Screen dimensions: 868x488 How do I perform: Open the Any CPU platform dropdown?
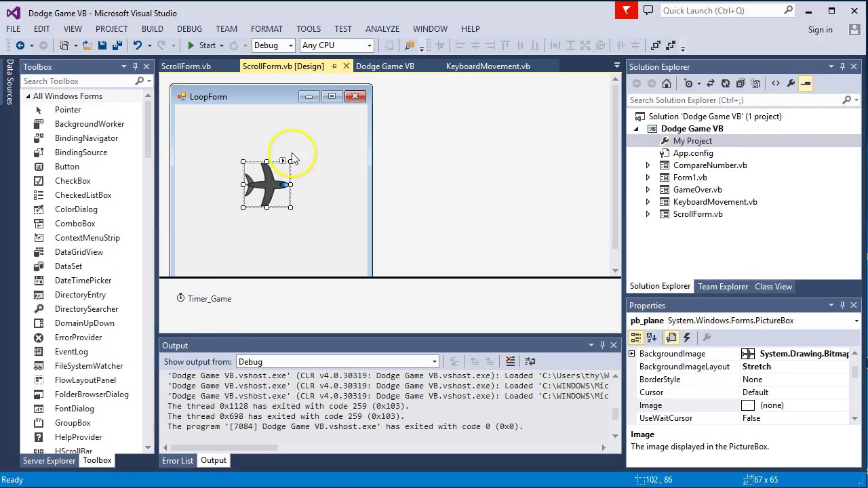pos(337,45)
